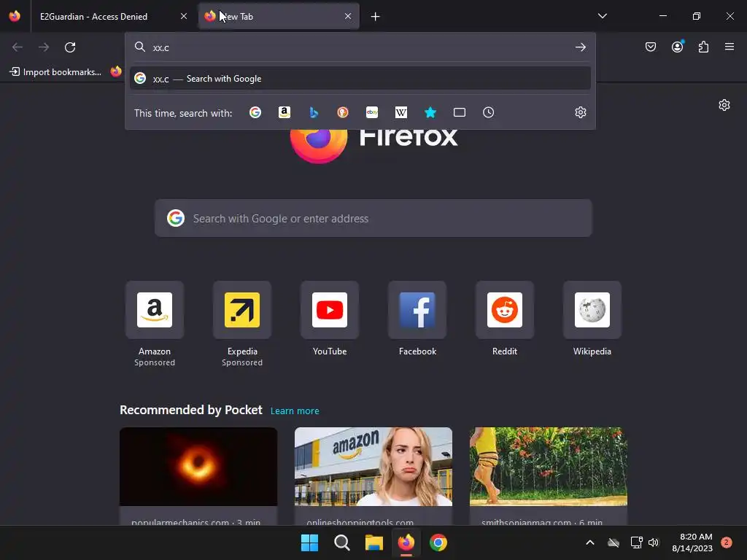Close the New Tab tab
The width and height of the screenshot is (747, 560).
pyautogui.click(x=348, y=16)
